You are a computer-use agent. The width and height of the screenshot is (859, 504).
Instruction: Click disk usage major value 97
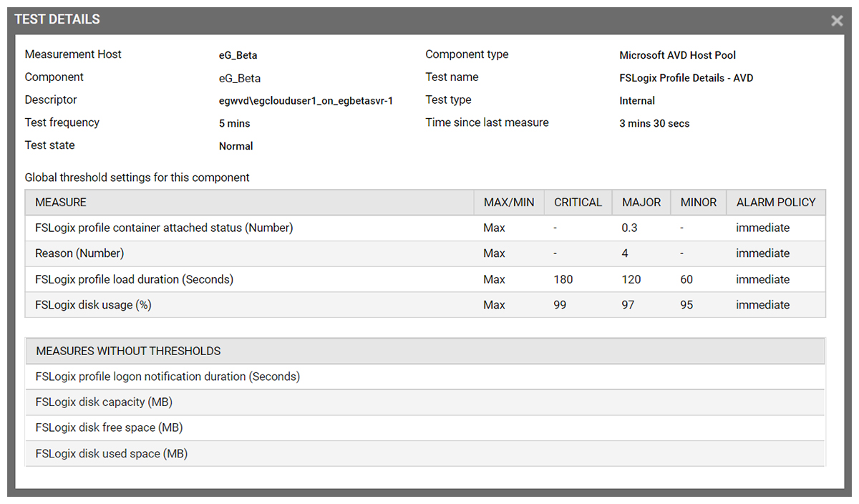click(x=629, y=305)
